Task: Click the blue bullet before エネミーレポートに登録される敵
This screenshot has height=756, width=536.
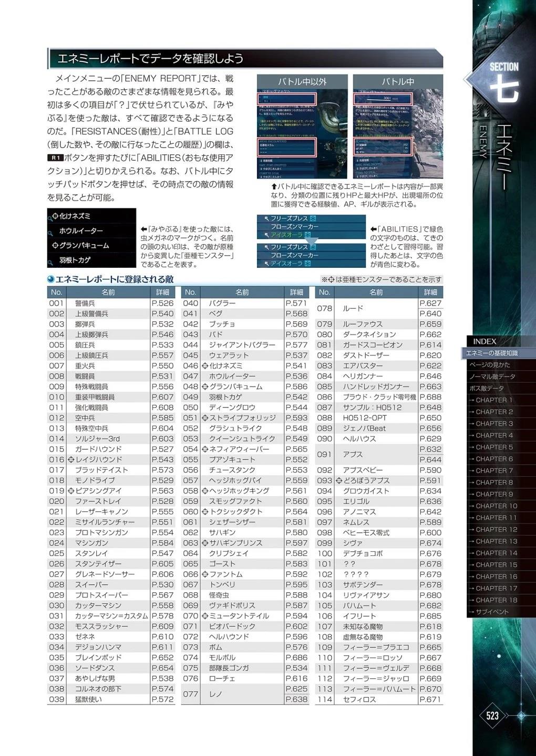Action: pyautogui.click(x=50, y=280)
